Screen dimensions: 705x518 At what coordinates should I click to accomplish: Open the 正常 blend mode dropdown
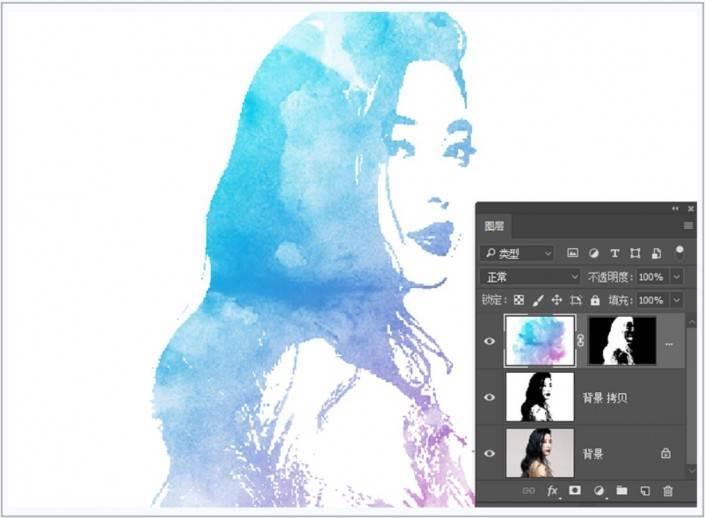pyautogui.click(x=531, y=277)
